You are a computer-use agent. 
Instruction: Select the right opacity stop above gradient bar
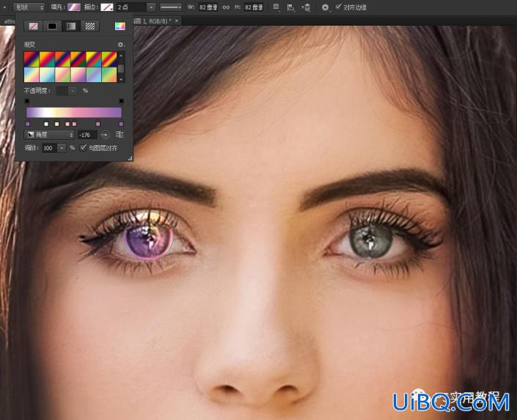point(121,101)
